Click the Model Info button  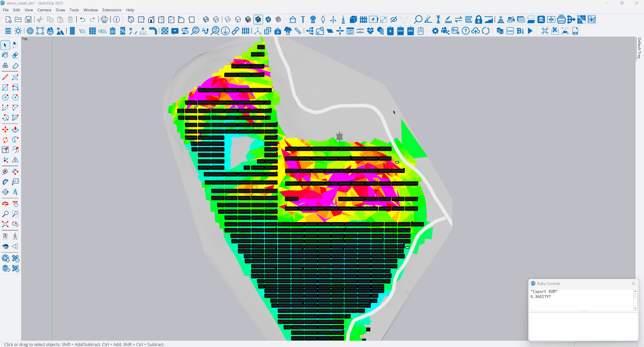pos(116,19)
